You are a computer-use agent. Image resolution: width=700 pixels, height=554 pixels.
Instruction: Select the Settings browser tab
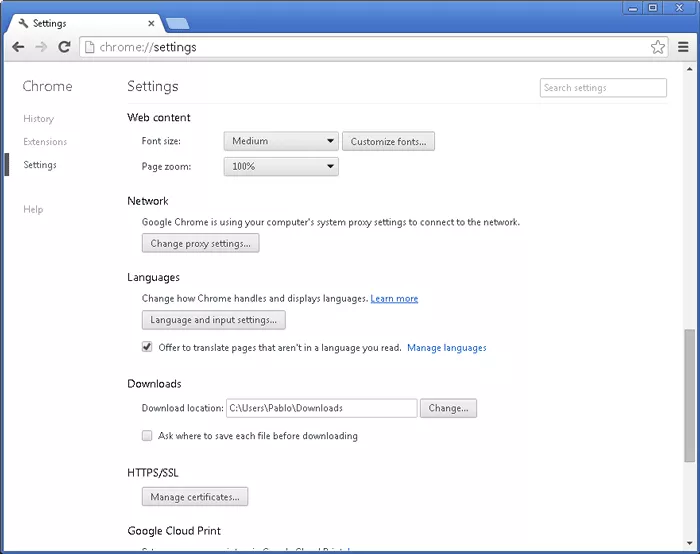coord(85,23)
